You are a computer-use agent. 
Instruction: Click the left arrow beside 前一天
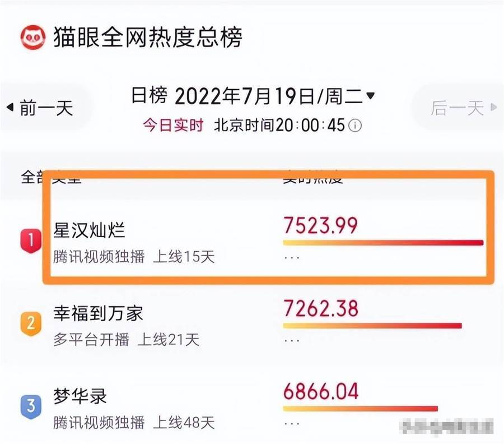point(10,107)
